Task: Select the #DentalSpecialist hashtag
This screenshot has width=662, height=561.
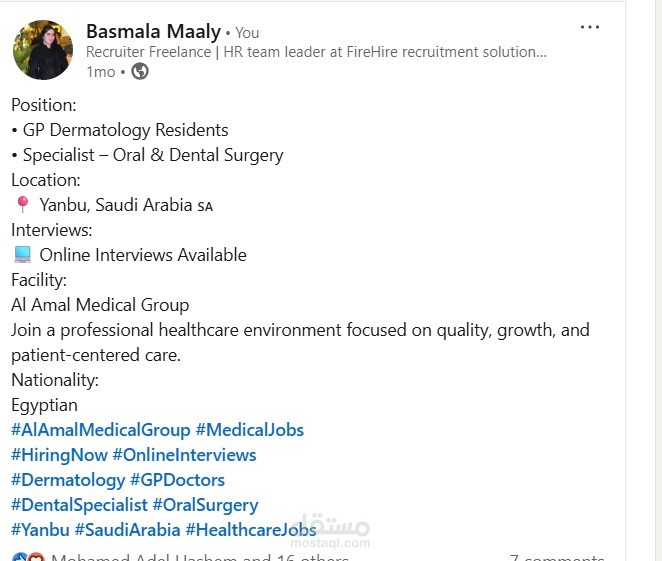Action: pyautogui.click(x=79, y=505)
